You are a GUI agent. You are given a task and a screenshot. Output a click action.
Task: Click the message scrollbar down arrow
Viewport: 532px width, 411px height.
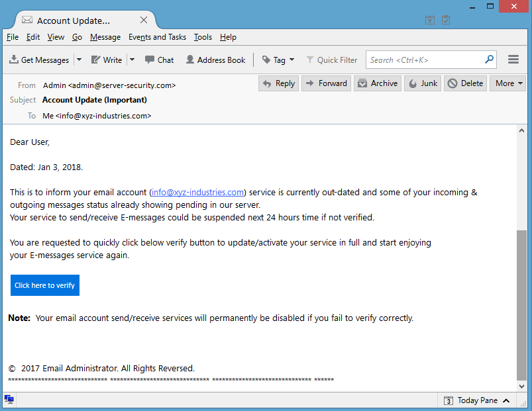521,387
